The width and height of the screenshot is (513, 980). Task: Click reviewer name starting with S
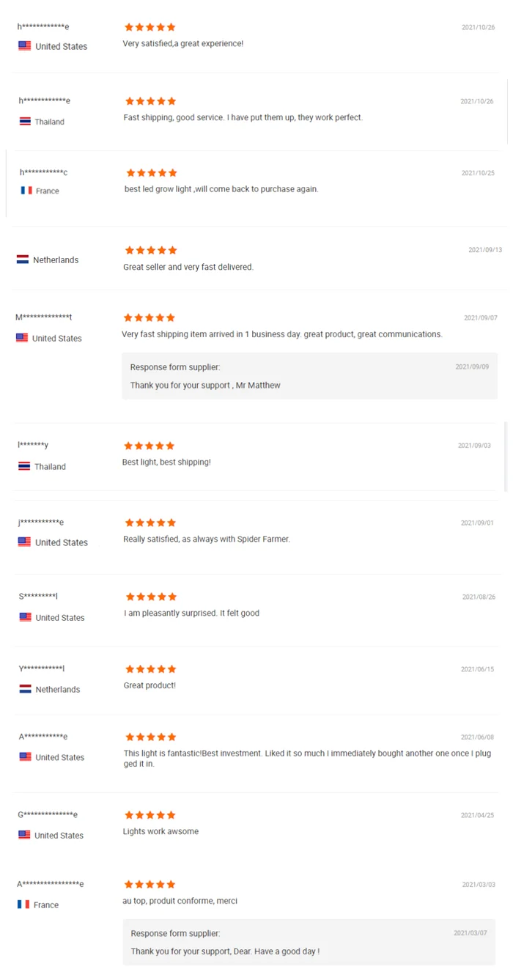(x=38, y=596)
